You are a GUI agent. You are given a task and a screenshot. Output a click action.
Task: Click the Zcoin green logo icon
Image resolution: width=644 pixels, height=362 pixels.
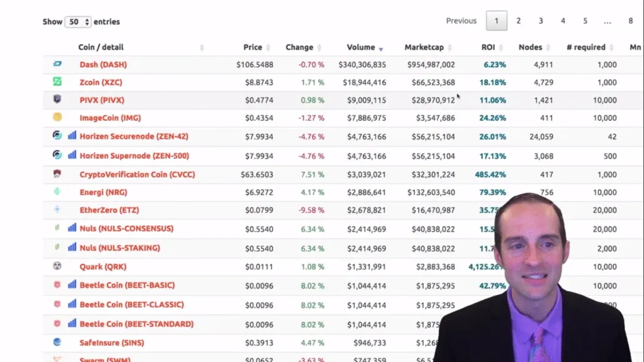pos(57,81)
